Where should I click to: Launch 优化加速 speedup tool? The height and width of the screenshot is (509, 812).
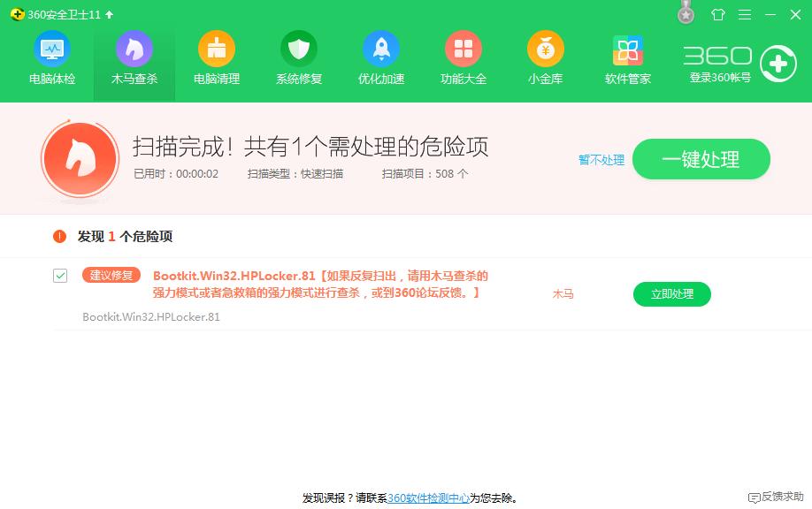click(381, 56)
